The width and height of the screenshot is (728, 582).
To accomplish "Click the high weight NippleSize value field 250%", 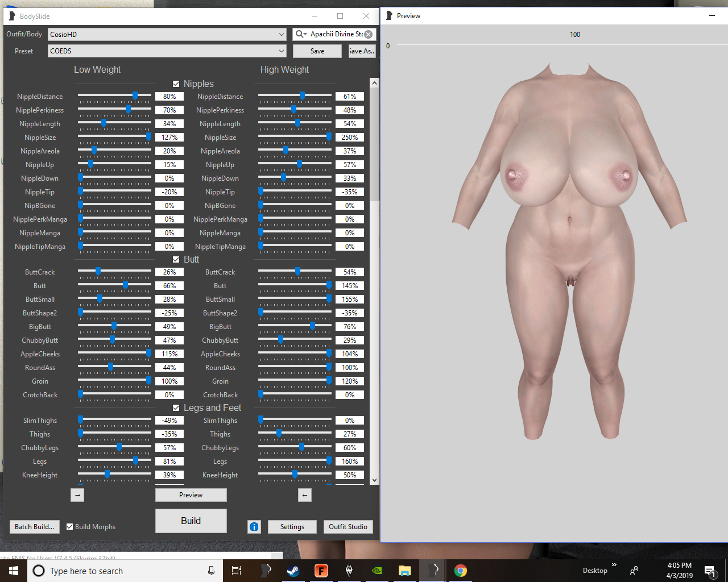I will [350, 138].
